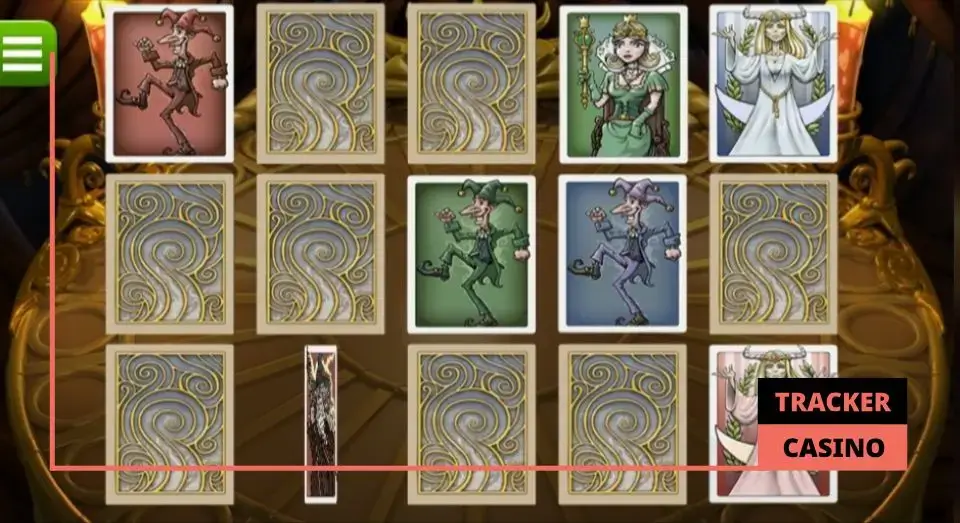Flip the face-down card below the white goddess
960x523 pixels.
773,254
